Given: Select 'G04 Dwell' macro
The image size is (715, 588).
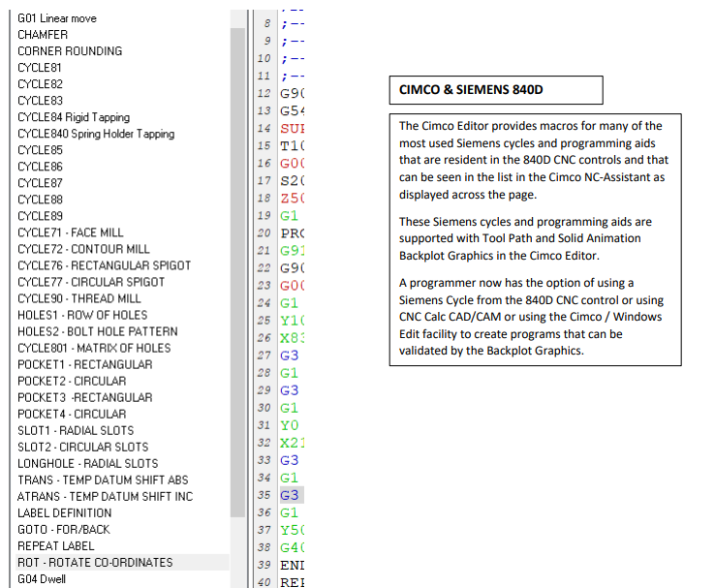Looking at the screenshot, I should 42,579.
